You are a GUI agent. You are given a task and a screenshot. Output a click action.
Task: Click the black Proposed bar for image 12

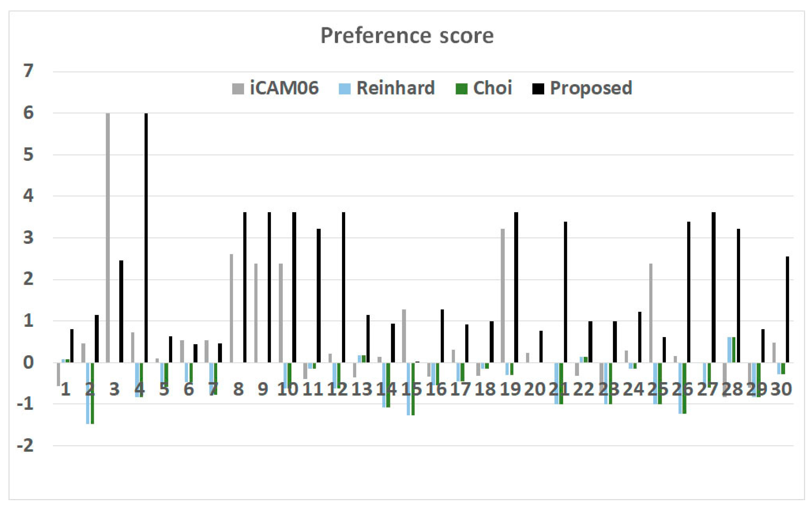click(344, 287)
